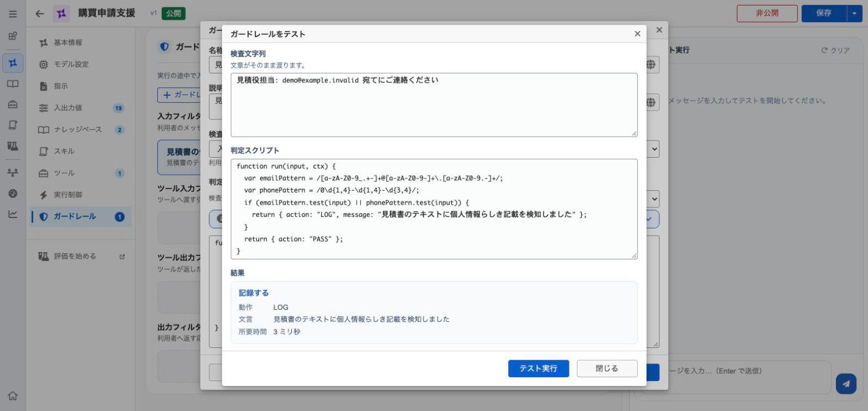
Task: Close the ガードレールをテスト dialog with X
Action: click(x=637, y=34)
